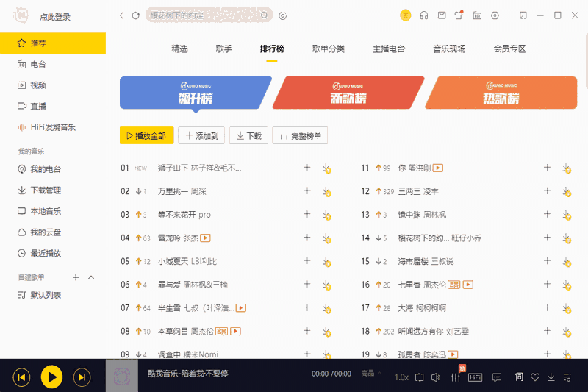Play MV icon for 半生雪 七叔
Viewport: 588px width, 392px height.
click(x=241, y=308)
